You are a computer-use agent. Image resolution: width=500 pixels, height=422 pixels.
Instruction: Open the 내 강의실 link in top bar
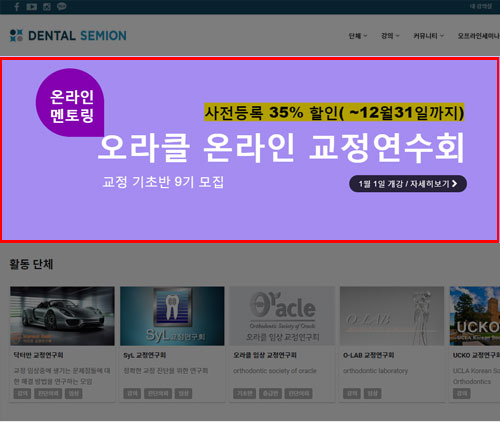click(481, 6)
